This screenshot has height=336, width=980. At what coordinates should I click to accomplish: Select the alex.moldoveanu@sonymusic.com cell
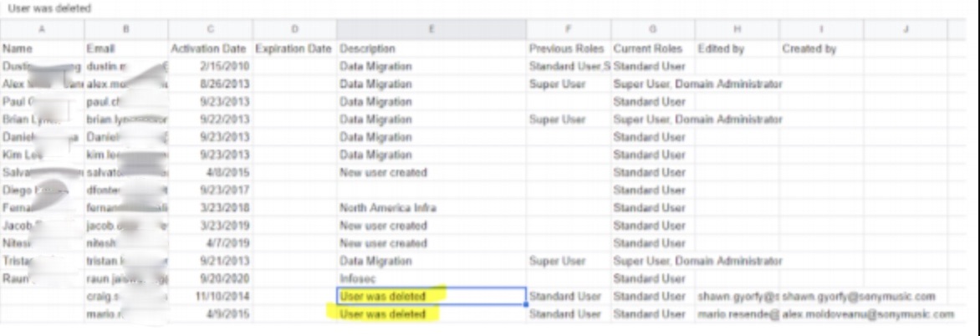pyautogui.click(x=867, y=314)
